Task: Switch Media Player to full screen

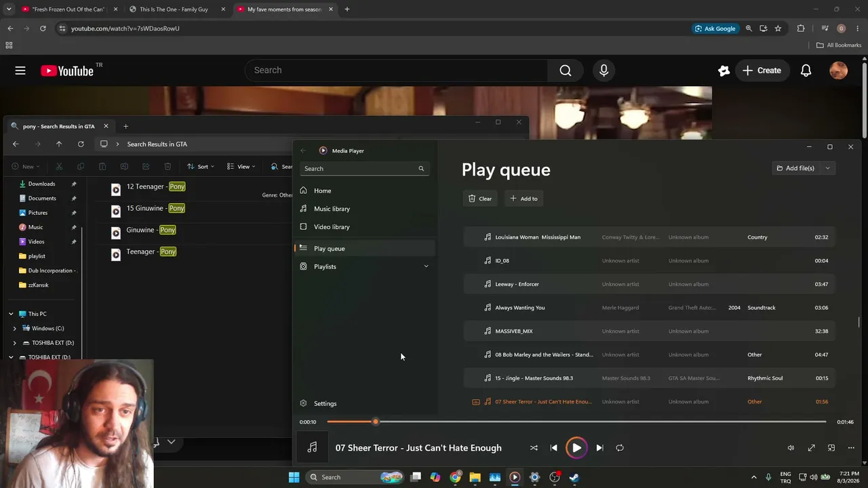Action: (x=811, y=448)
